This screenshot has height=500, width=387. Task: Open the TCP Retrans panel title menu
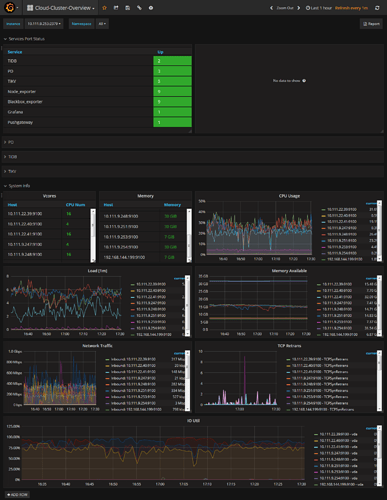pyautogui.click(x=289, y=346)
